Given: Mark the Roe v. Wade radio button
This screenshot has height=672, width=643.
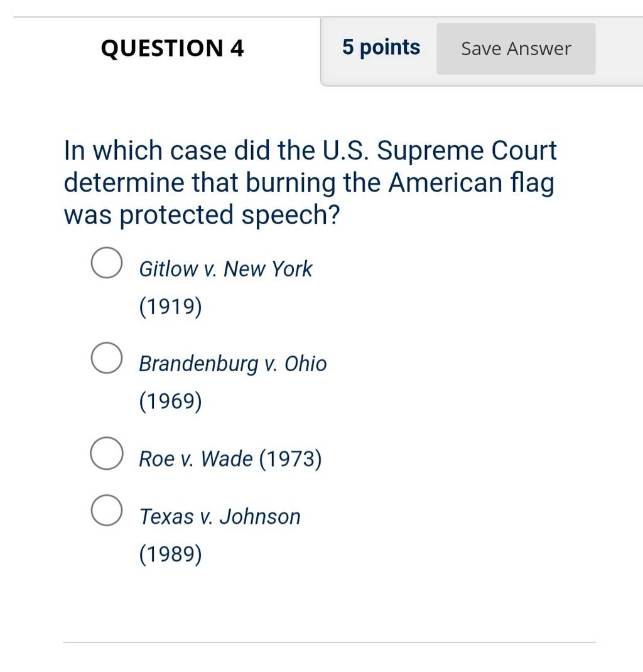Looking at the screenshot, I should click(107, 453).
